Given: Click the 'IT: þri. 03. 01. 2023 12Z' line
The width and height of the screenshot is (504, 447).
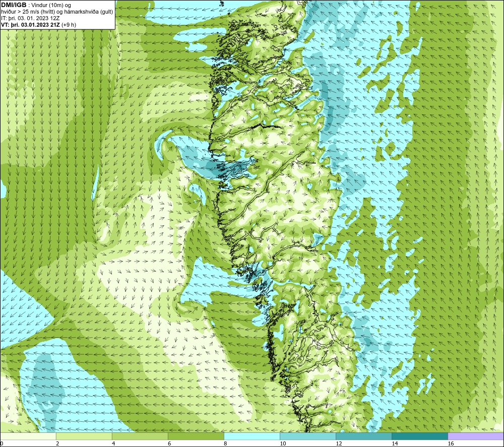Looking at the screenshot, I should point(30,18).
